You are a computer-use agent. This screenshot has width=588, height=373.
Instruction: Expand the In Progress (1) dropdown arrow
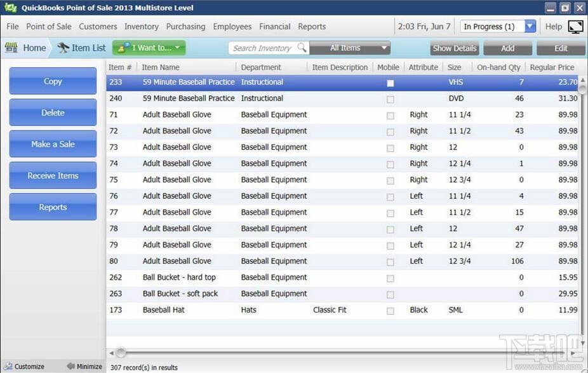coord(530,26)
